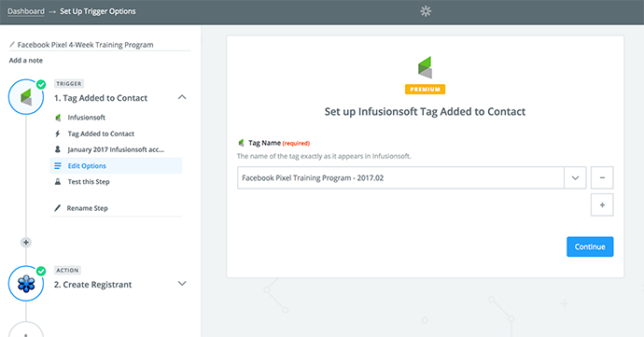This screenshot has height=337, width=644.
Task: Click the lightning bolt trigger icon
Action: [x=58, y=133]
